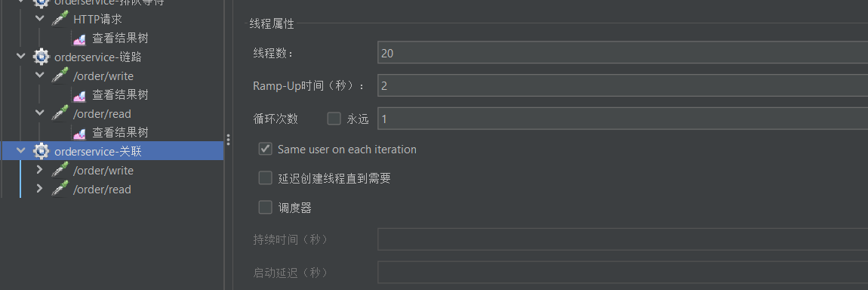Image resolution: width=868 pixels, height=290 pixels.
Task: Click the panel divider handle dots
Action: coord(228,140)
